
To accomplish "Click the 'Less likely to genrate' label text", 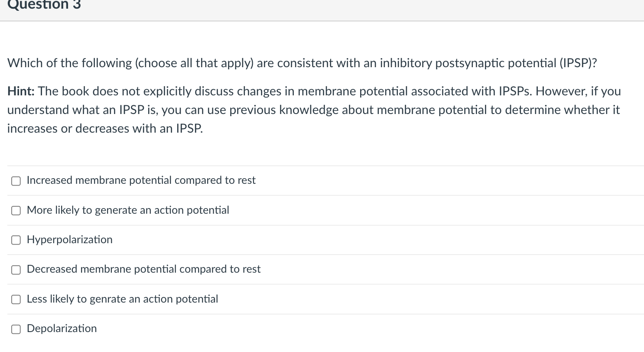I will [x=123, y=299].
